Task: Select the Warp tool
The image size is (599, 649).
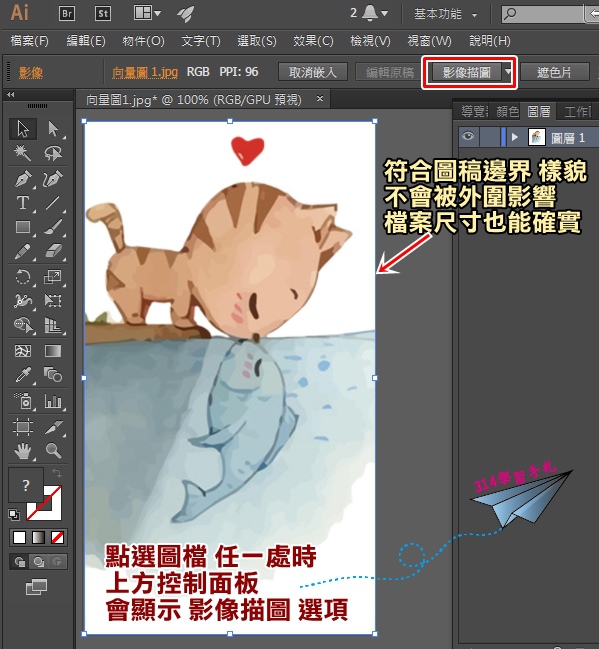Action: (23, 300)
